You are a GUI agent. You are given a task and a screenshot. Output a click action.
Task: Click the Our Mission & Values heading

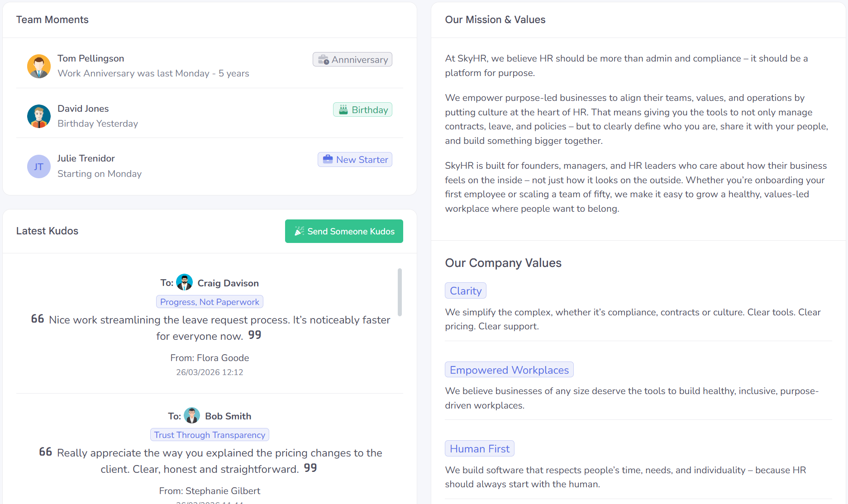(495, 19)
